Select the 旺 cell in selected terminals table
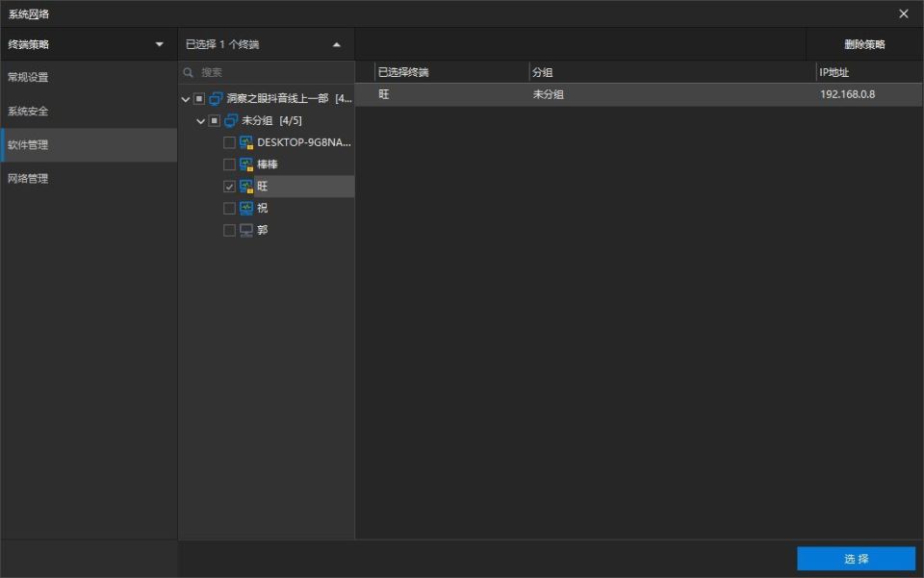Screen dimensions: 924x578 click(x=384, y=94)
